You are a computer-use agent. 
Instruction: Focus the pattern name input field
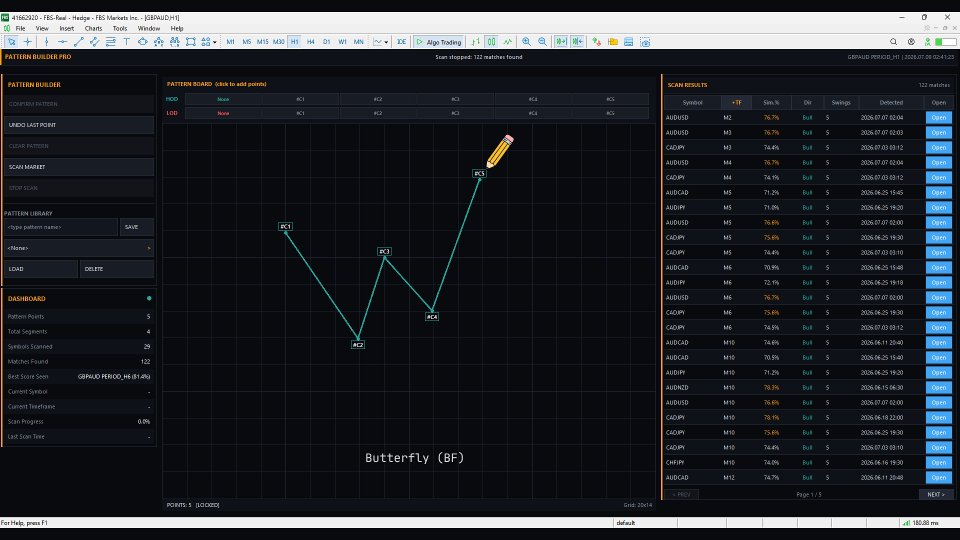(61, 227)
